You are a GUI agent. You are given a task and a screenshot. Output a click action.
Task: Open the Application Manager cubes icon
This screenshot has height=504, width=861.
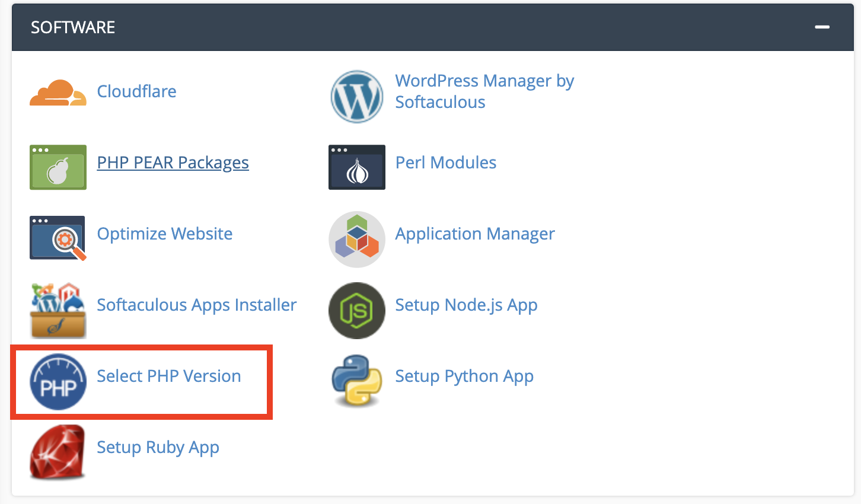(357, 239)
